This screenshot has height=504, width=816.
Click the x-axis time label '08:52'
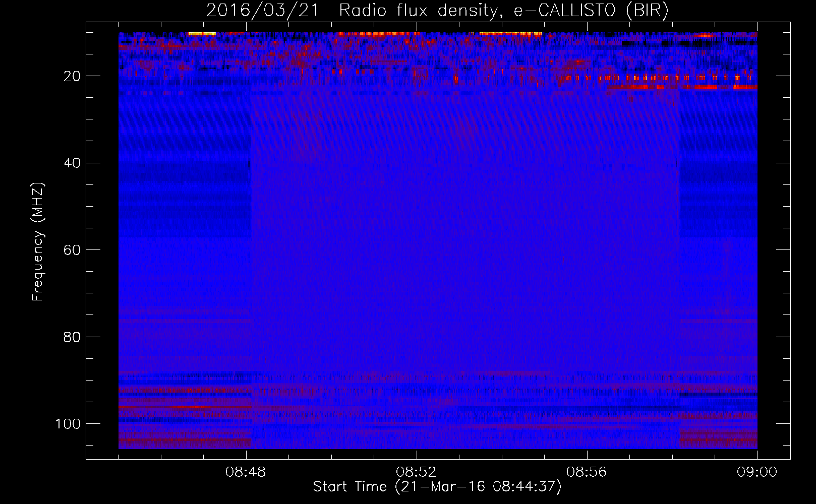tap(416, 472)
